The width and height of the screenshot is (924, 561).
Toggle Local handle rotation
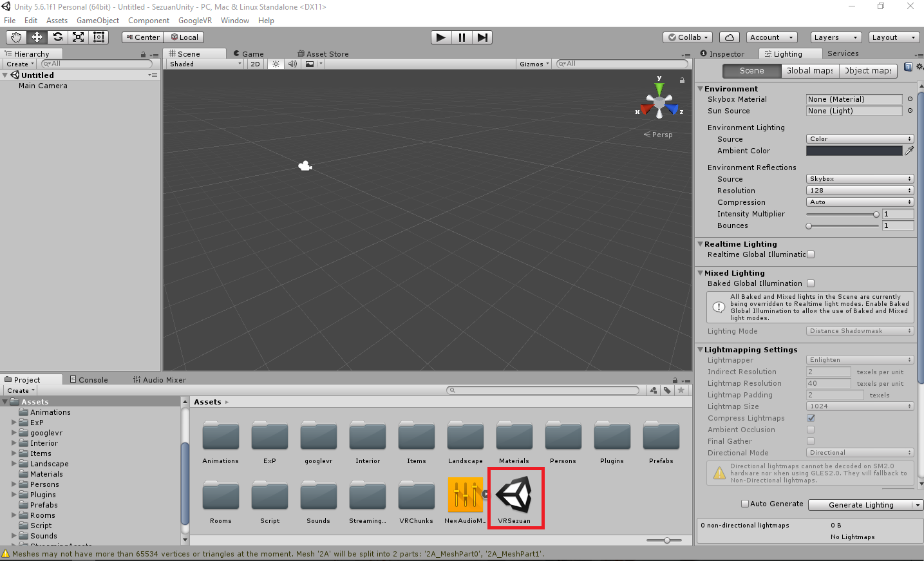click(x=184, y=37)
